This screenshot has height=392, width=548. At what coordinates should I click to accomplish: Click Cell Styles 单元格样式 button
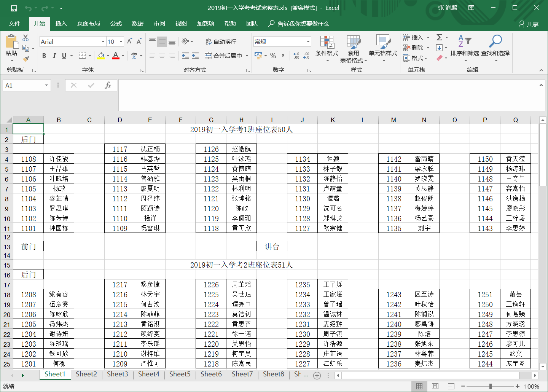pyautogui.click(x=383, y=48)
